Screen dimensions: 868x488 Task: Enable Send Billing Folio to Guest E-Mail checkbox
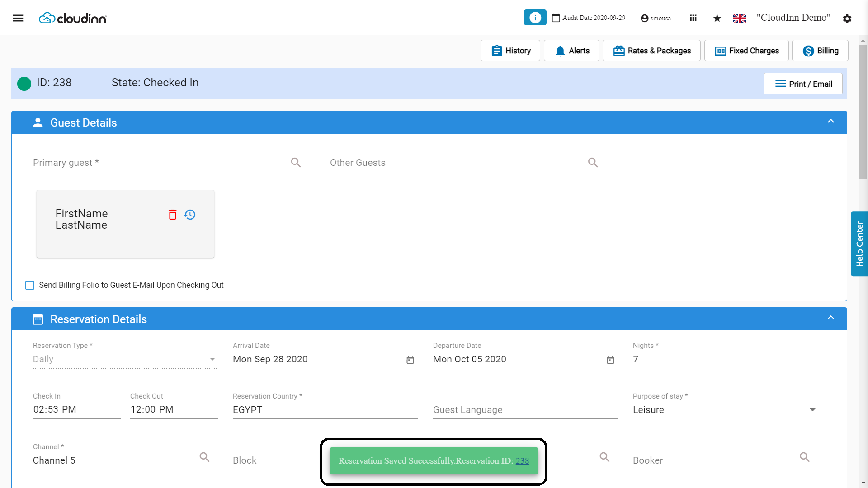pos(30,285)
